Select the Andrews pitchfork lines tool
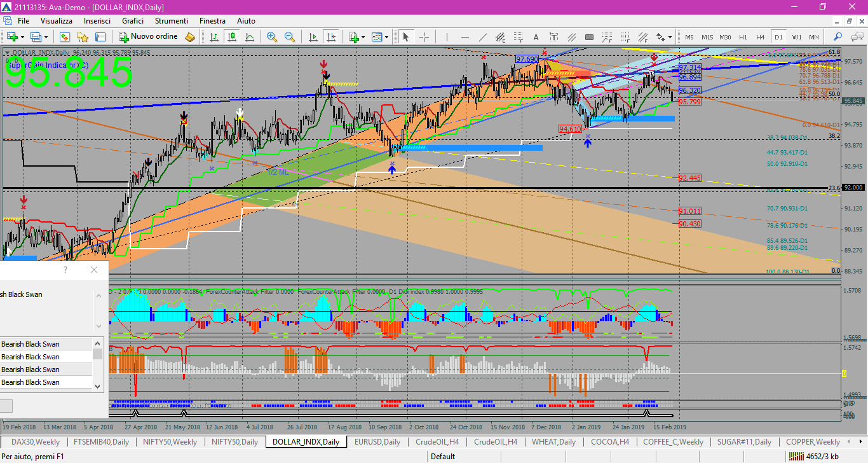 571,37
